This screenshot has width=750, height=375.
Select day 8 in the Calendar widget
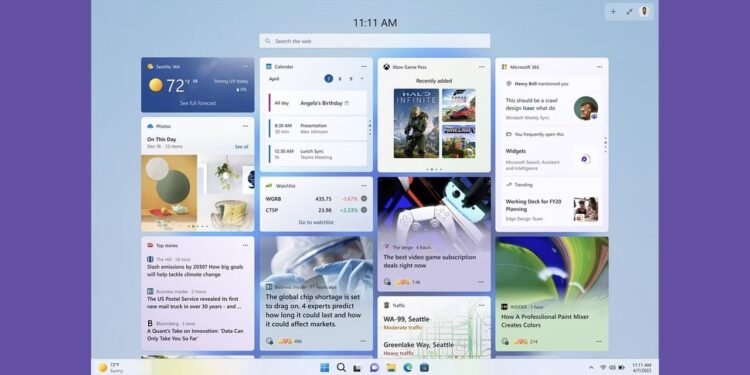[x=340, y=78]
